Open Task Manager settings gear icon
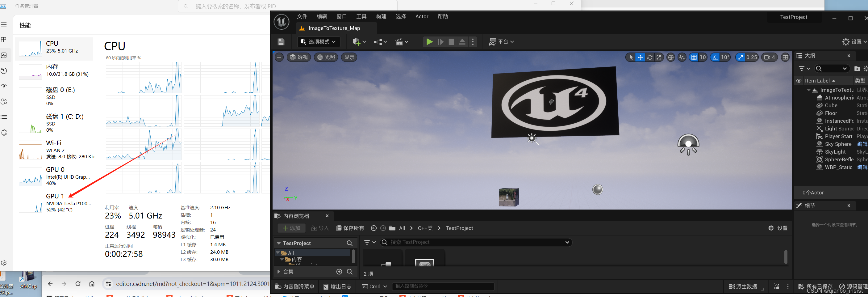 pos(4,263)
